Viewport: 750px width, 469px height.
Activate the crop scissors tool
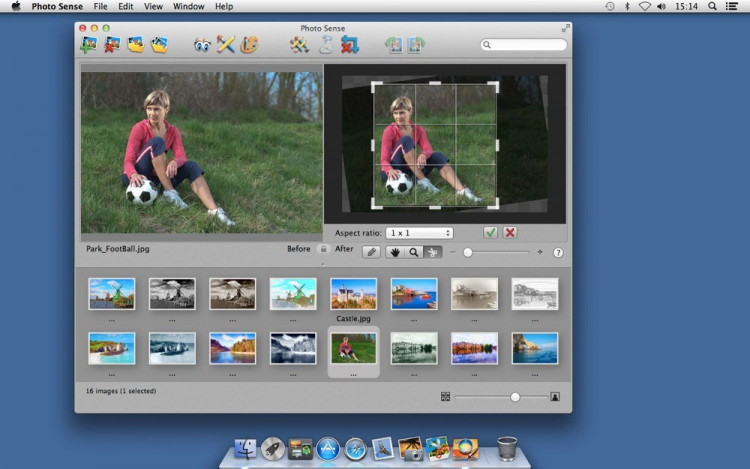coord(433,252)
